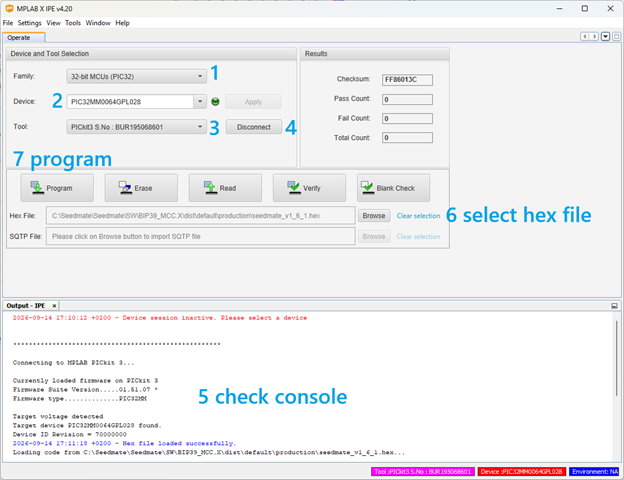Select the Operate tab
624x480 pixels.
[24, 38]
